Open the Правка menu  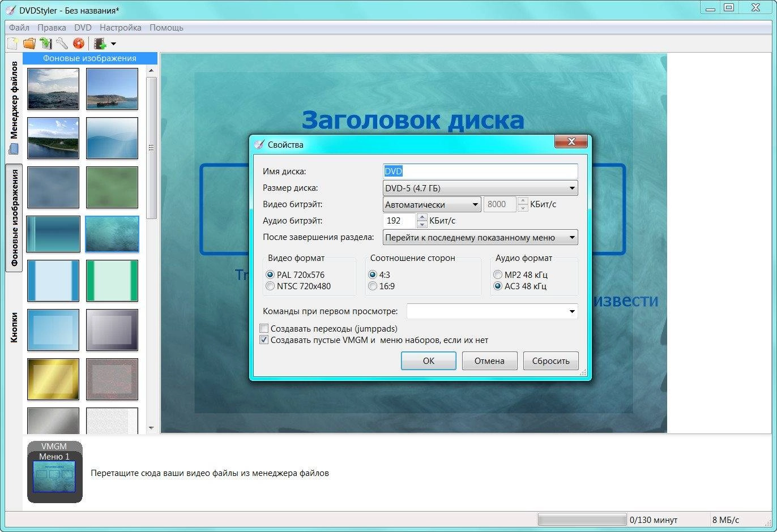pyautogui.click(x=52, y=27)
